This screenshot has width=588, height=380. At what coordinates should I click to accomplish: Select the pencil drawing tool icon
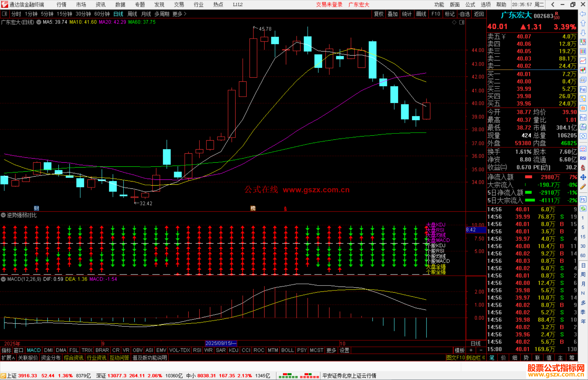(583, 187)
